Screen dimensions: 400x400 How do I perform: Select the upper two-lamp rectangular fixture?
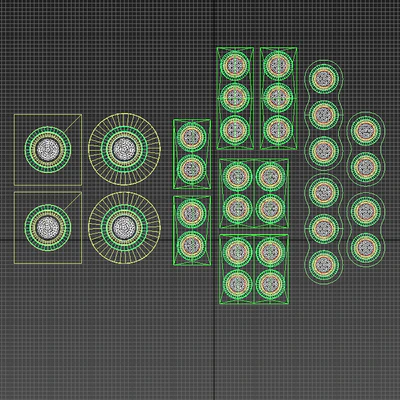(192, 154)
